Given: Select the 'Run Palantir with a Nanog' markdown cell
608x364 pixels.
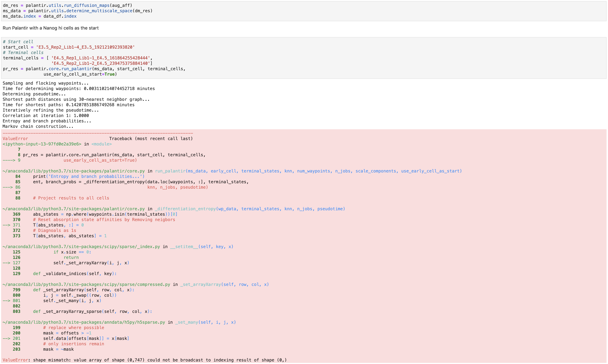Looking at the screenshot, I should tap(51, 28).
